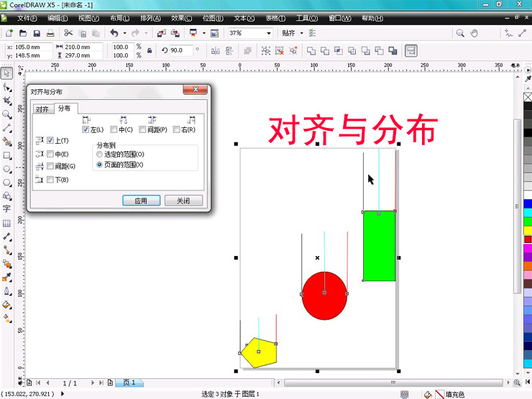Select the Text tool in toolbox
Screen dimensions: 532x399
(x=6, y=209)
